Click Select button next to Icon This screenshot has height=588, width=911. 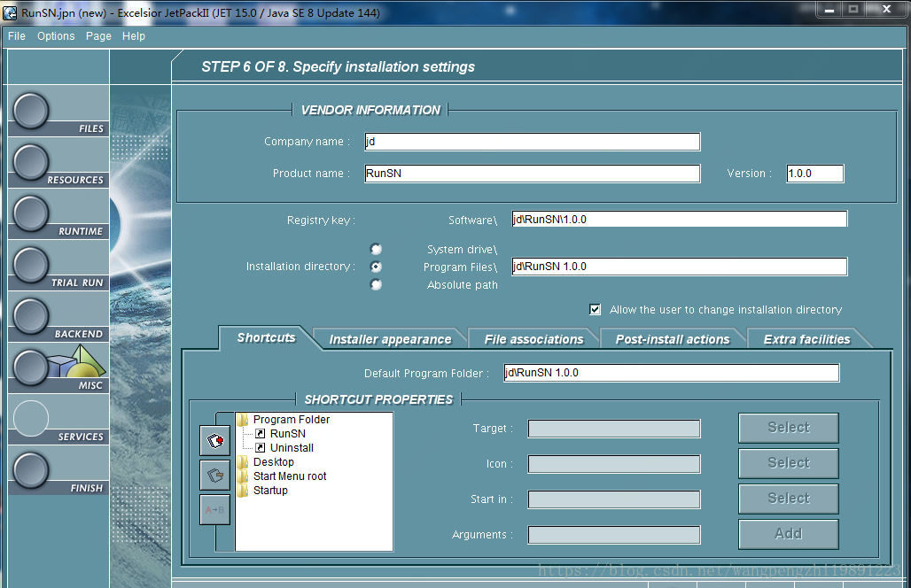(x=789, y=463)
